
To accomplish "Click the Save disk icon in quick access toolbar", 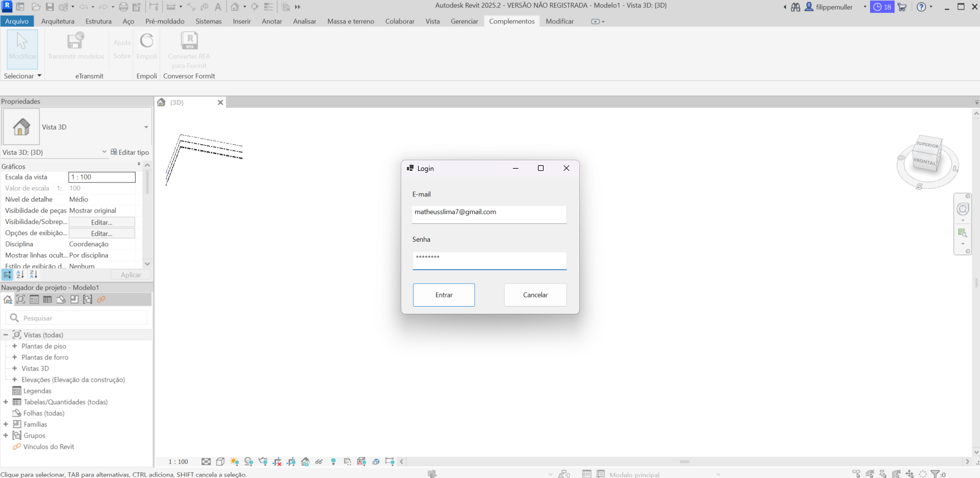I will (50, 7).
